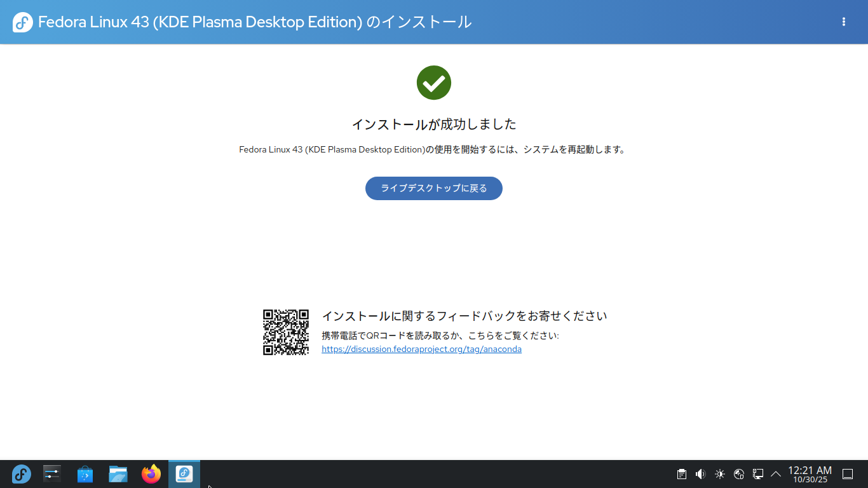
Task: Launch the Discover software store from the taskbar
Action: pyautogui.click(x=85, y=474)
